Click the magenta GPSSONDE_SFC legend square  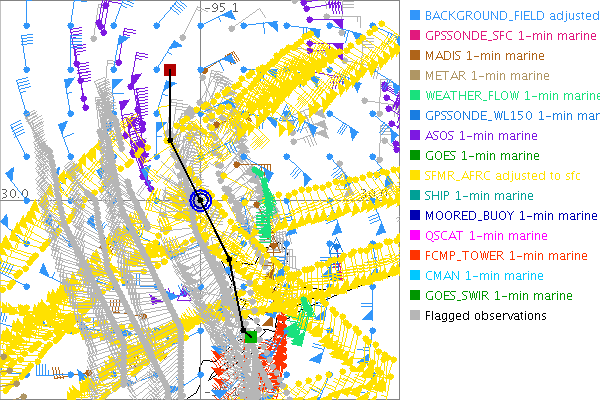414,36
